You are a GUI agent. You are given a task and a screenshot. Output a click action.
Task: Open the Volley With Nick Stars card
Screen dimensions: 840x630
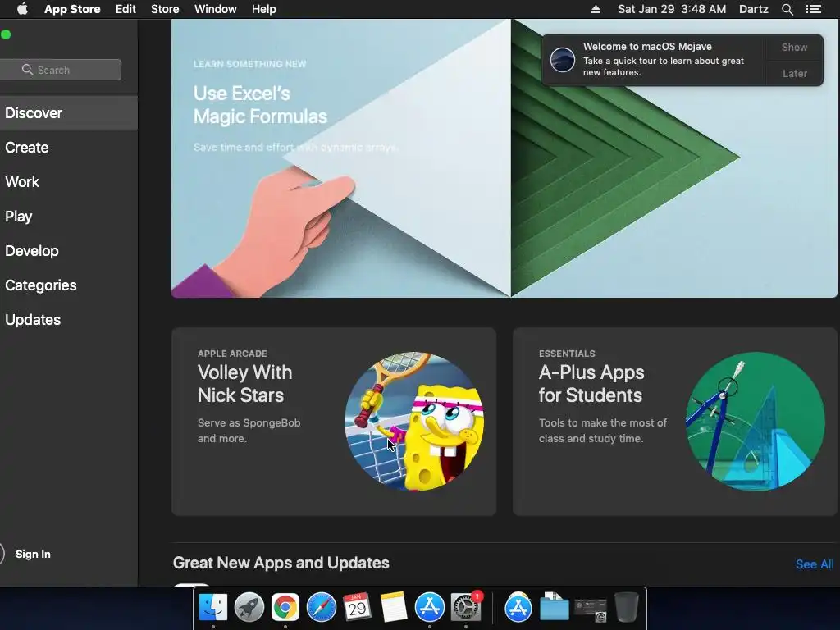(x=334, y=422)
